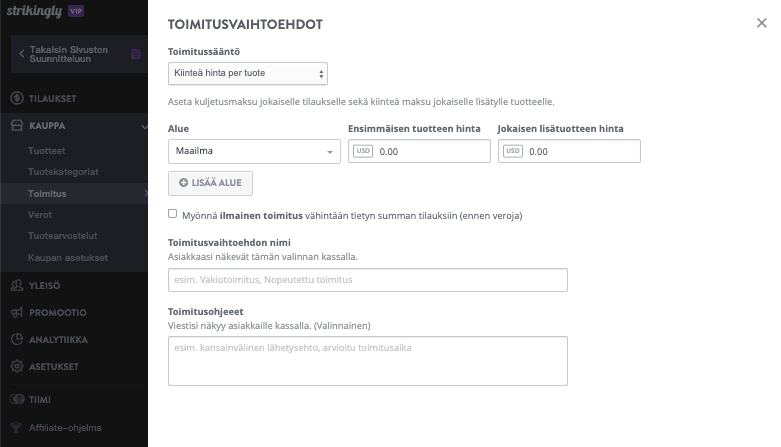Click the purple save icon
This screenshot has width=781, height=447.
click(135, 54)
